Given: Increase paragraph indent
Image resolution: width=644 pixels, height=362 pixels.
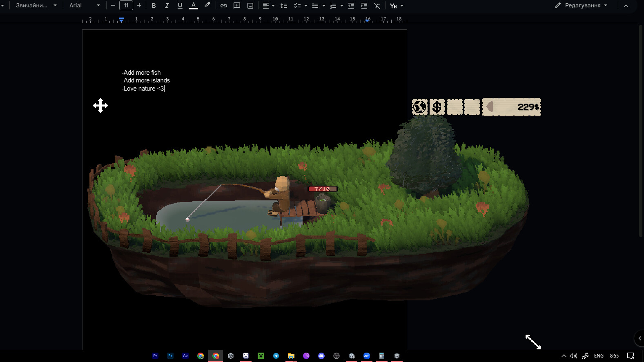Looking at the screenshot, I should (364, 6).
